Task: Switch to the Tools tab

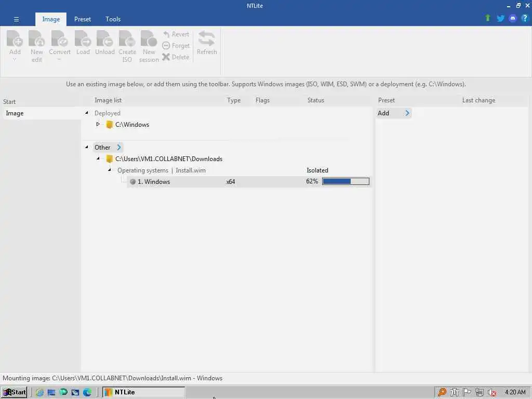Action: [113, 19]
